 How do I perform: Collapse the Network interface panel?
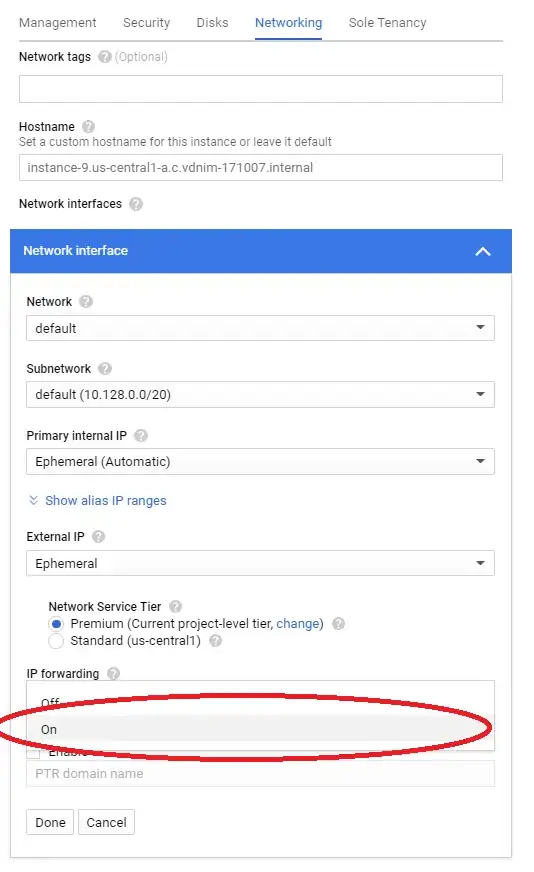483,251
